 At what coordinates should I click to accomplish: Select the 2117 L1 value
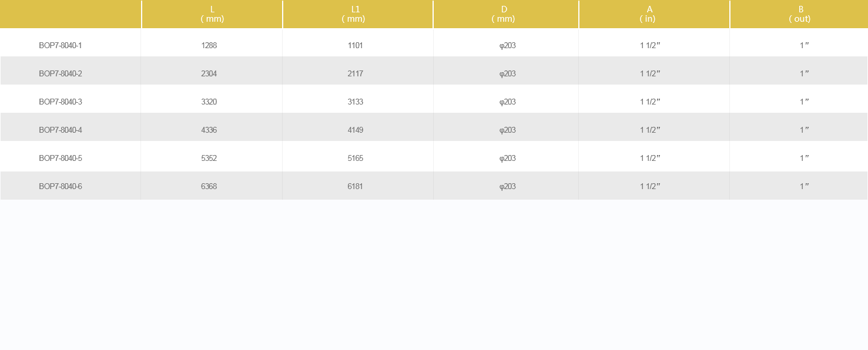click(x=356, y=73)
